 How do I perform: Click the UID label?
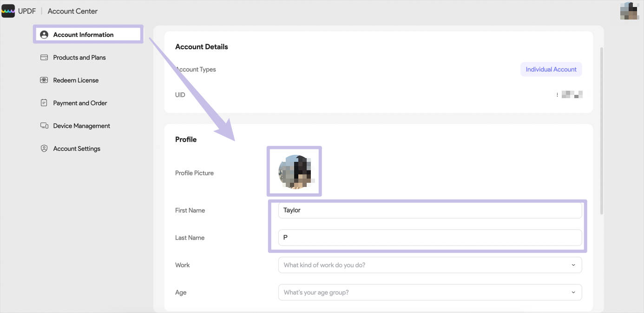(x=180, y=95)
